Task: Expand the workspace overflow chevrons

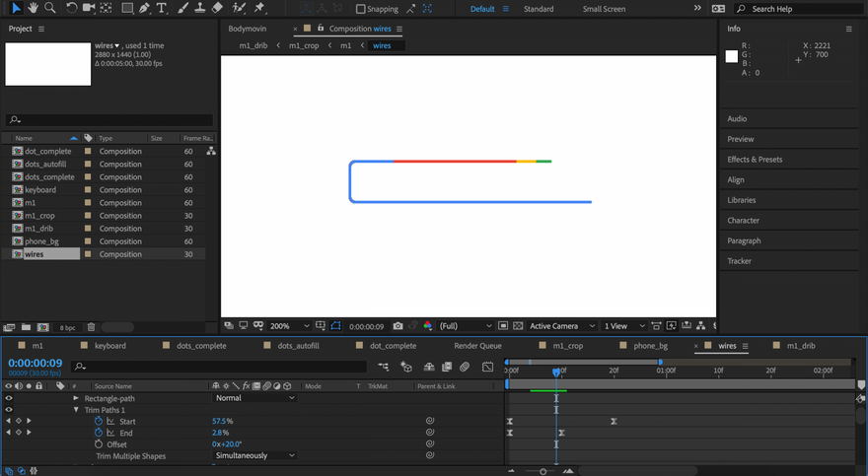Action: (697, 8)
